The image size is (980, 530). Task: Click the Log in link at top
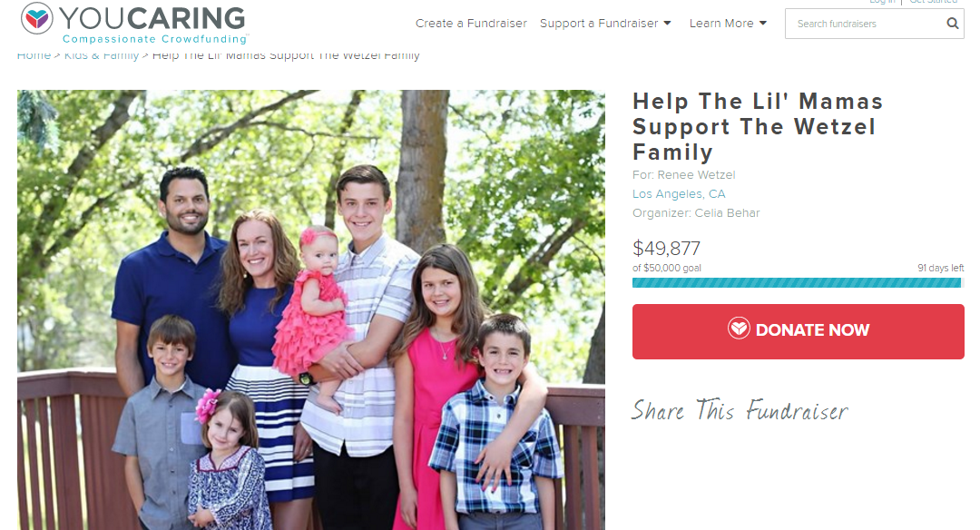(x=882, y=3)
